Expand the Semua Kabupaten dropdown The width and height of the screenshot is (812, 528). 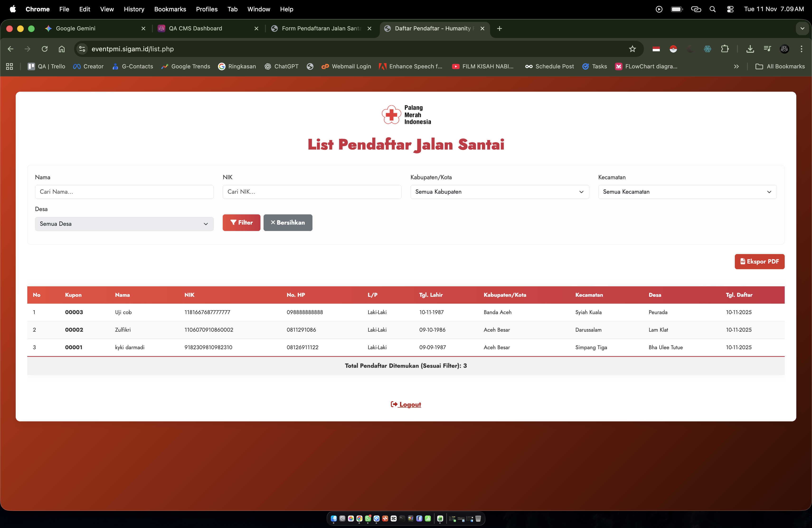coord(499,192)
